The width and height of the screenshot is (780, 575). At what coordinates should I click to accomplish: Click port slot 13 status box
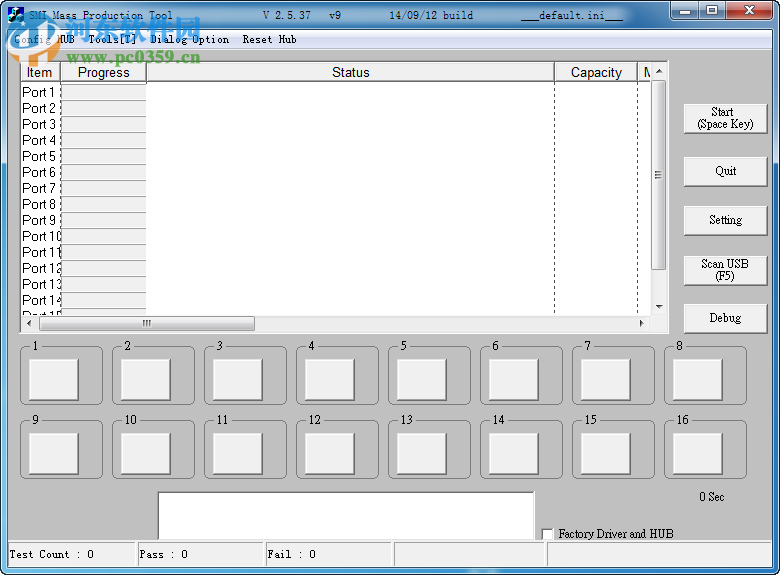coord(422,453)
